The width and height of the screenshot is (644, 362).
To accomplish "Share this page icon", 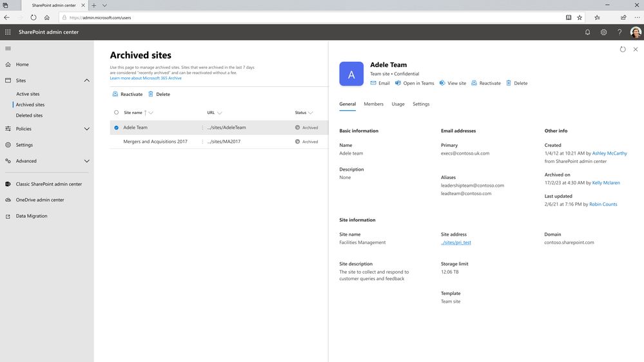I will pos(623,17).
